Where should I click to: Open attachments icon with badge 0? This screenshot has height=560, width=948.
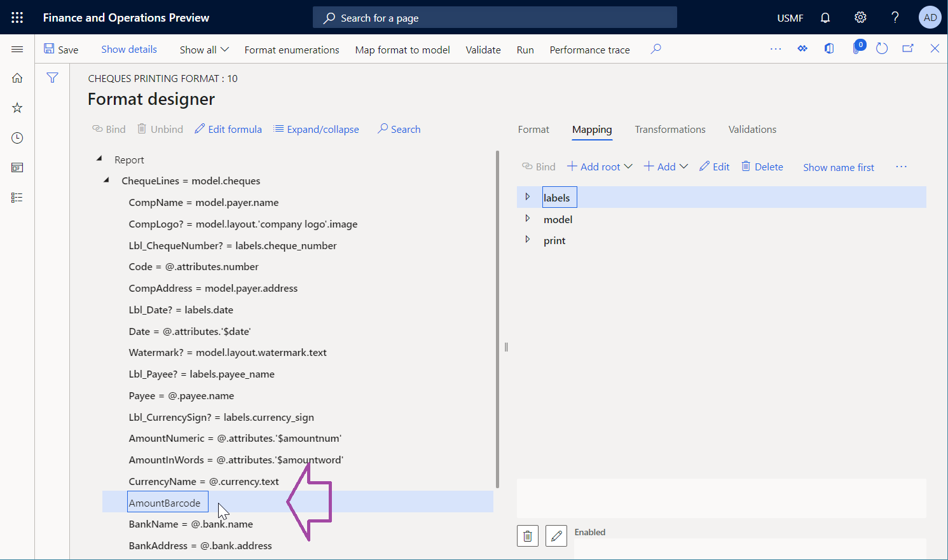coord(858,48)
